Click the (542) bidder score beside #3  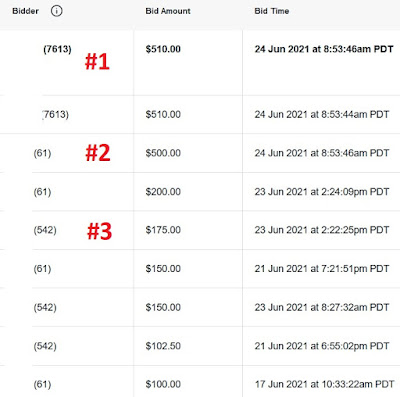click(x=45, y=230)
